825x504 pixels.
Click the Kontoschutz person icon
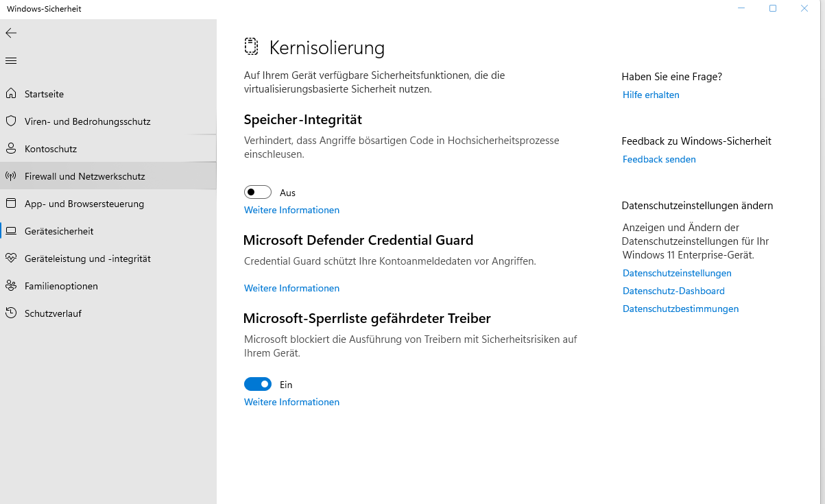[x=11, y=149]
